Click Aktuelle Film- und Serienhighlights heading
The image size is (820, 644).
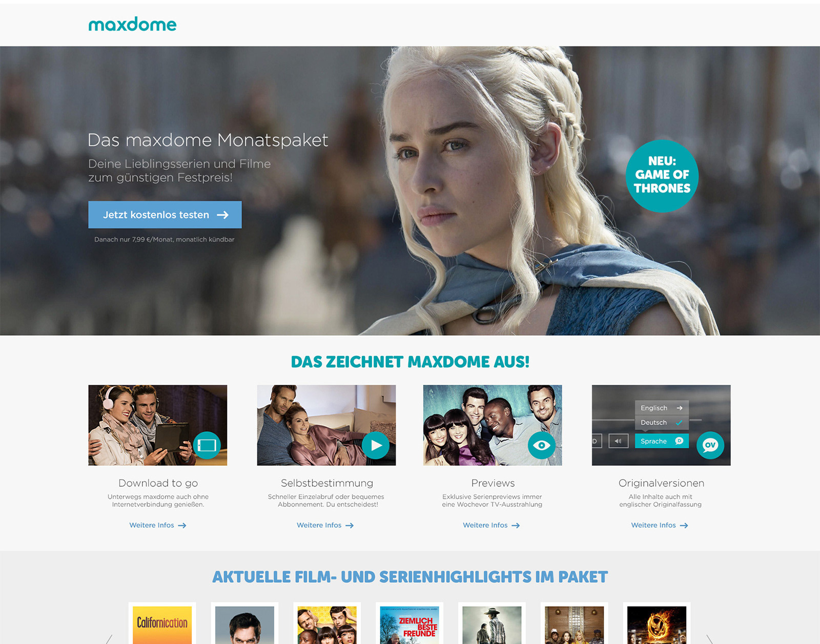(410, 577)
